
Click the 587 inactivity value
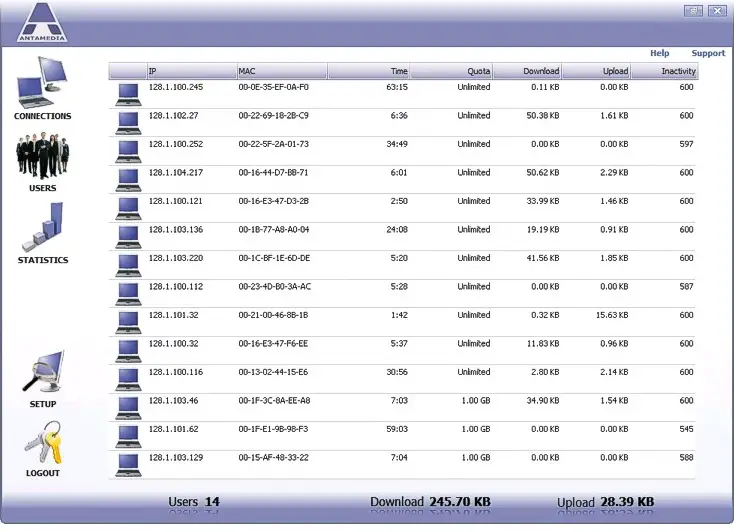(686, 287)
